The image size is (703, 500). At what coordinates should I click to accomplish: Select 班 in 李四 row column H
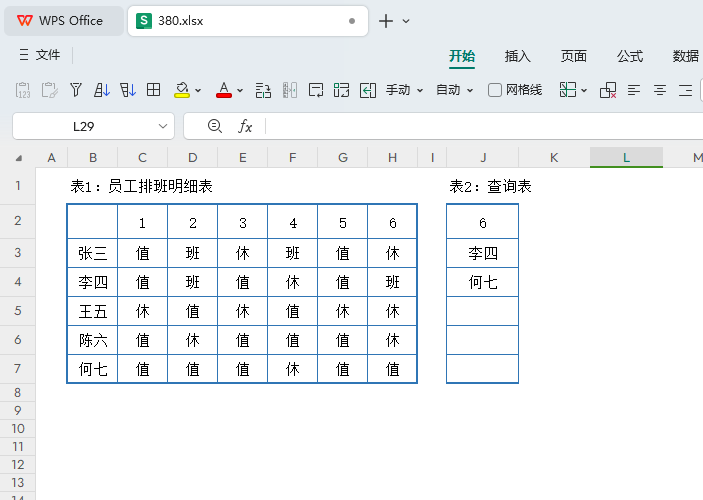[392, 282]
